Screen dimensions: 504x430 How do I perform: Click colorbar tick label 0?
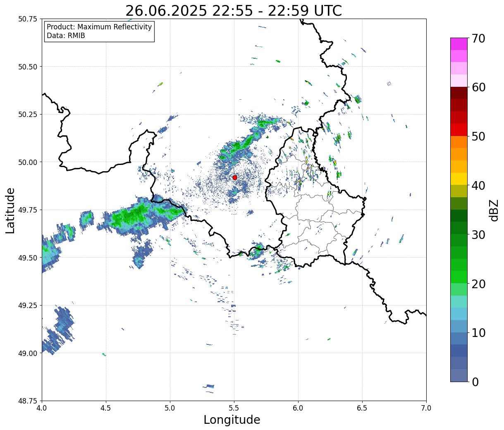475,382
